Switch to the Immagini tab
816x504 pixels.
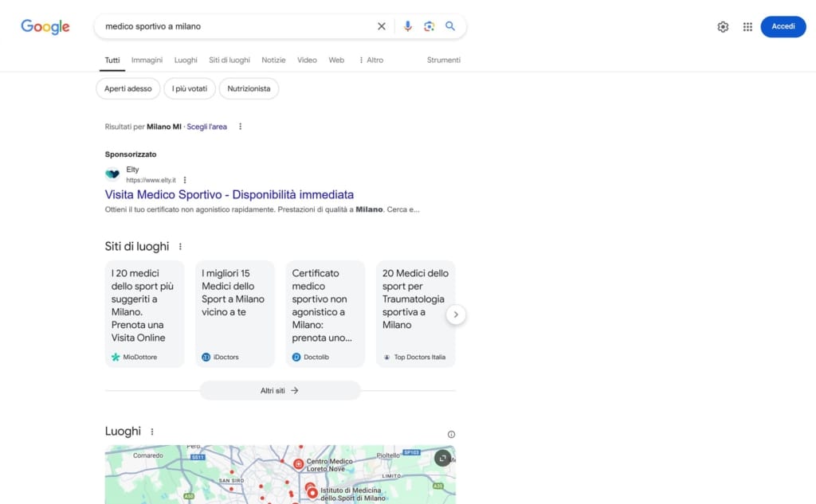(x=147, y=61)
